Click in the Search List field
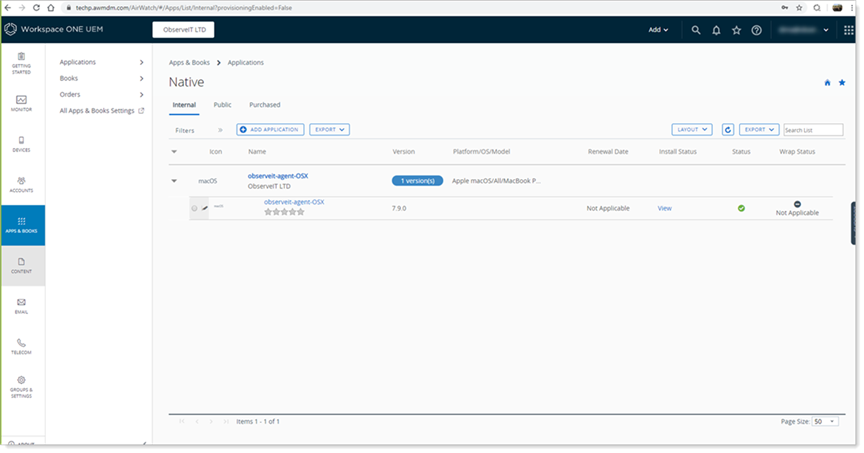Image resolution: width=864 pixels, height=453 pixels. click(x=813, y=130)
